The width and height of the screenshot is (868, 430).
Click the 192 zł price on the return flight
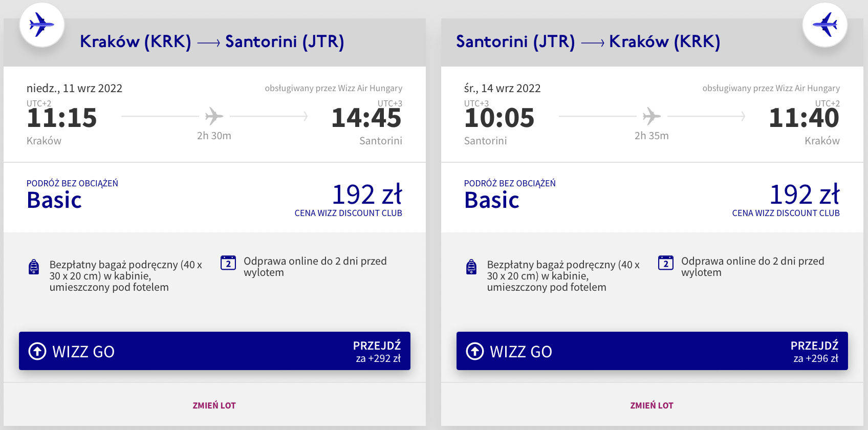(805, 195)
